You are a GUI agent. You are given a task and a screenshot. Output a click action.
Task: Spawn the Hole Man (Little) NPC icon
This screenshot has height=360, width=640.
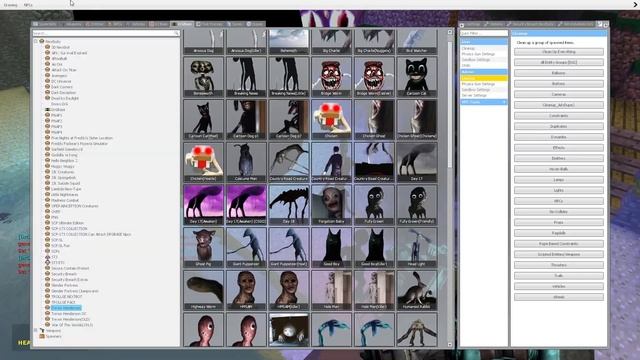point(374,290)
